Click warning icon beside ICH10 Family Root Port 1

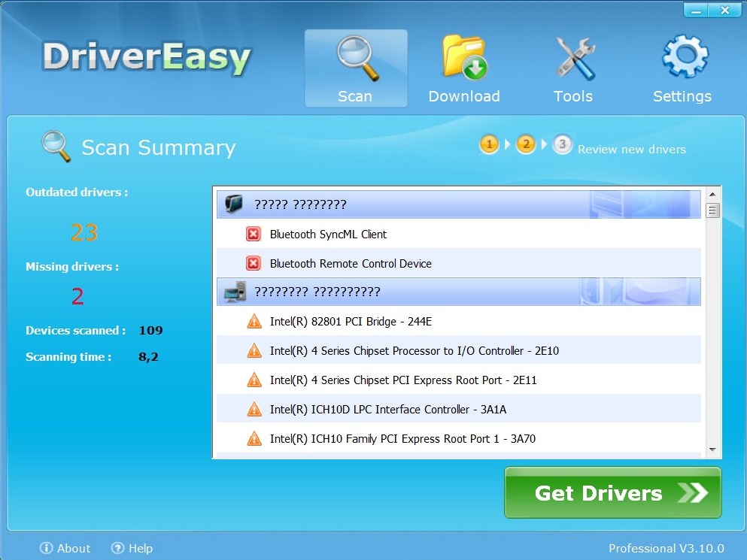254,438
